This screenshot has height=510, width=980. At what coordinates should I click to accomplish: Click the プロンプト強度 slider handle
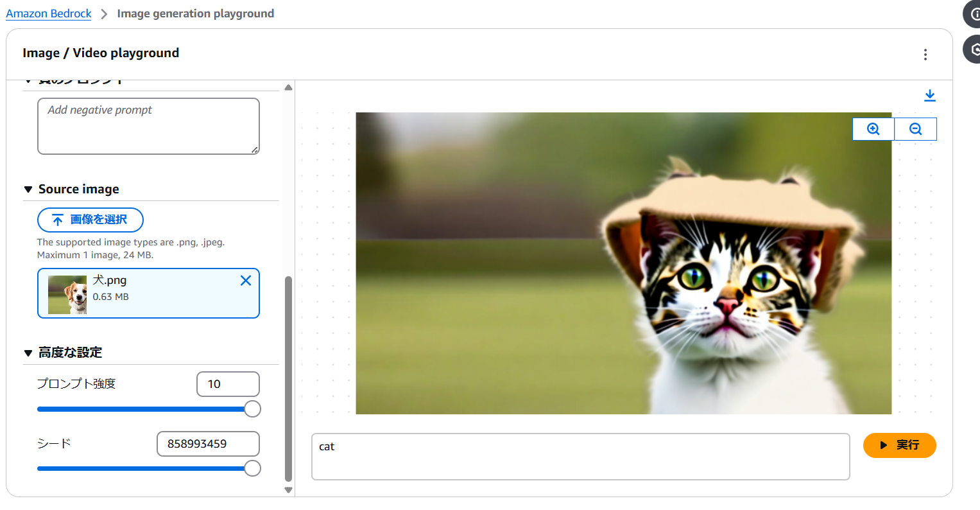[x=252, y=409]
